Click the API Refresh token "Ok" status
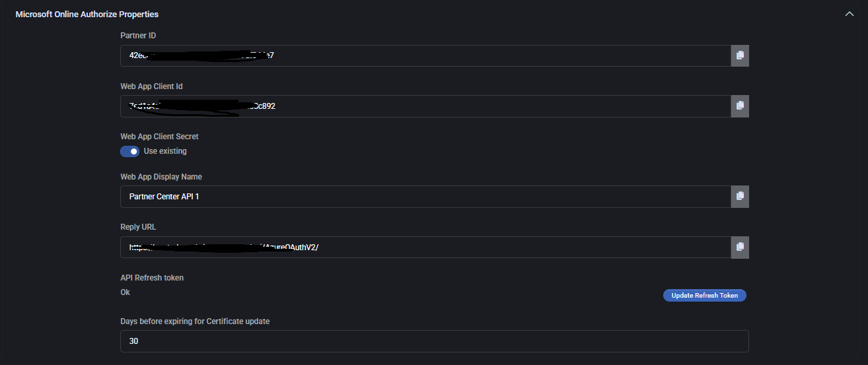Image resolution: width=868 pixels, height=365 pixels. pyautogui.click(x=125, y=292)
